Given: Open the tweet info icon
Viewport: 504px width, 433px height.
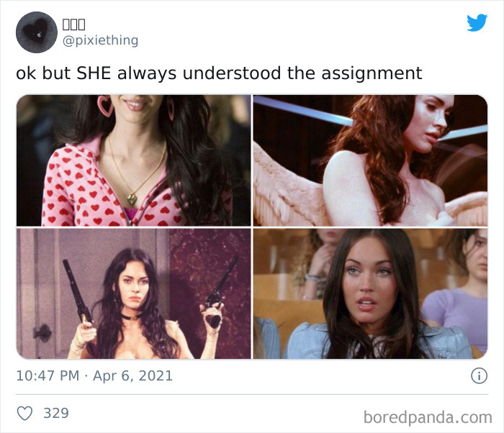Looking at the screenshot, I should click(x=479, y=375).
